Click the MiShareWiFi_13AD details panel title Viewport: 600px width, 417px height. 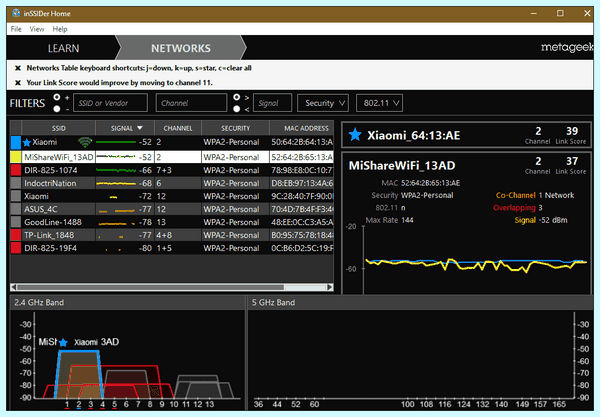[x=402, y=166]
